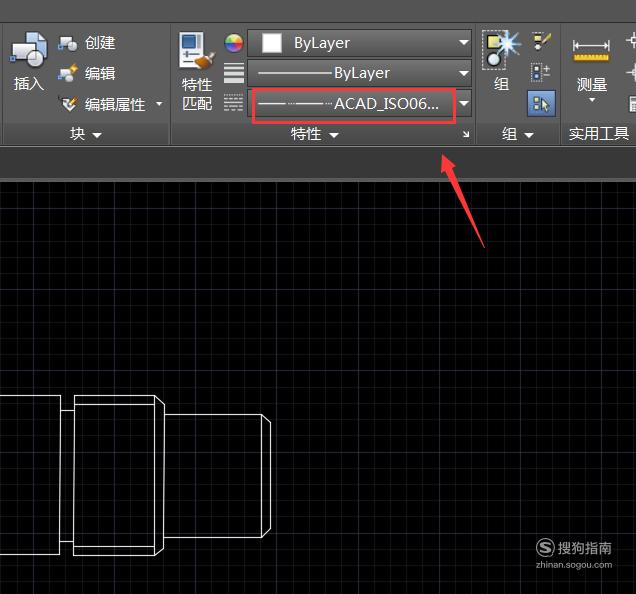Toggle the Group Selection on/off button
The height and width of the screenshot is (594, 636).
coord(541,104)
